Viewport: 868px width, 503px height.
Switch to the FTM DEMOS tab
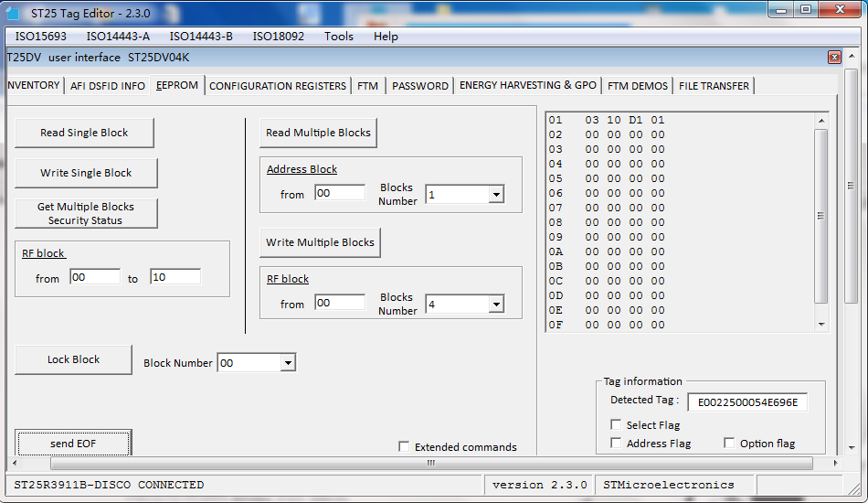point(638,86)
